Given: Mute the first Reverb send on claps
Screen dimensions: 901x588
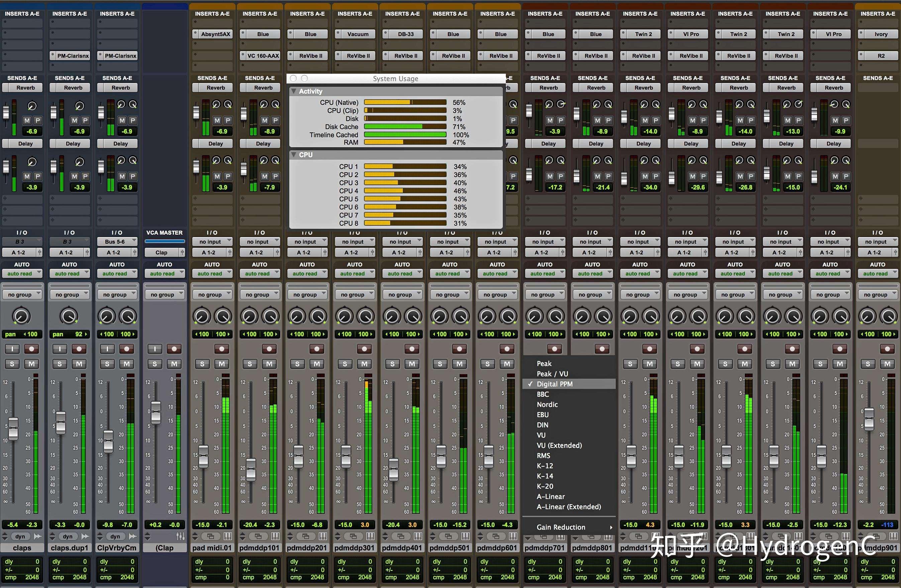Looking at the screenshot, I should pos(27,121).
